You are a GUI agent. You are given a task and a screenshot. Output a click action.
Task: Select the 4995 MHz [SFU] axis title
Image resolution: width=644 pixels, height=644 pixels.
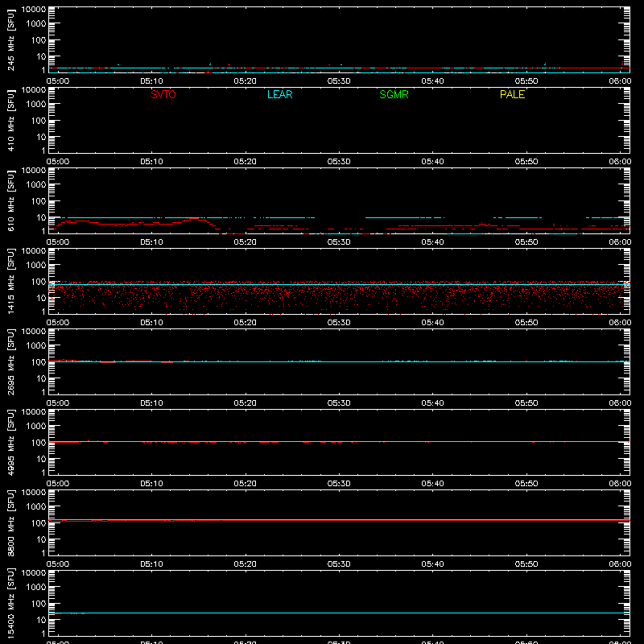coord(10,442)
